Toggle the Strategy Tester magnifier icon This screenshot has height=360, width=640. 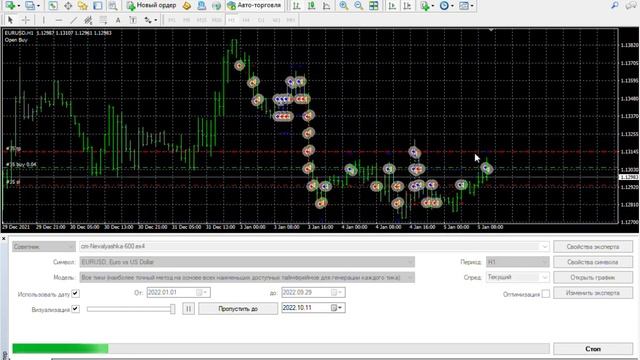[x=113, y=6]
